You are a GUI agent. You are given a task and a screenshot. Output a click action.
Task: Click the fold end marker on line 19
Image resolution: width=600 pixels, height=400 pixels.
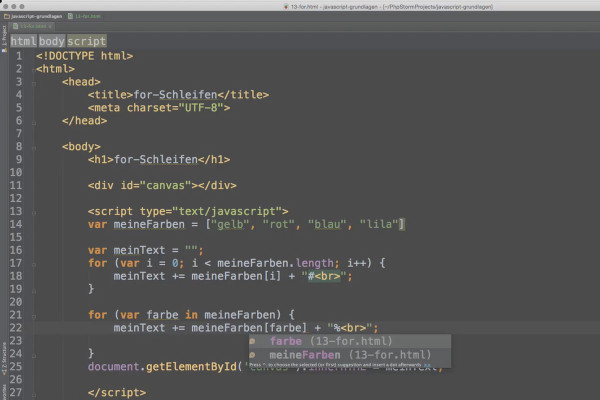(x=34, y=291)
